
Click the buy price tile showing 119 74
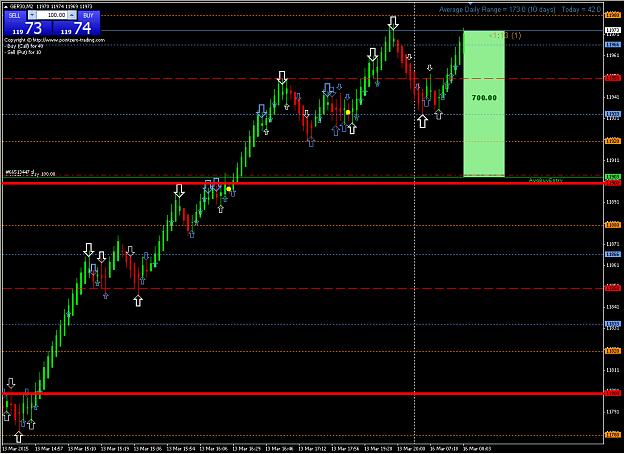pos(76,28)
